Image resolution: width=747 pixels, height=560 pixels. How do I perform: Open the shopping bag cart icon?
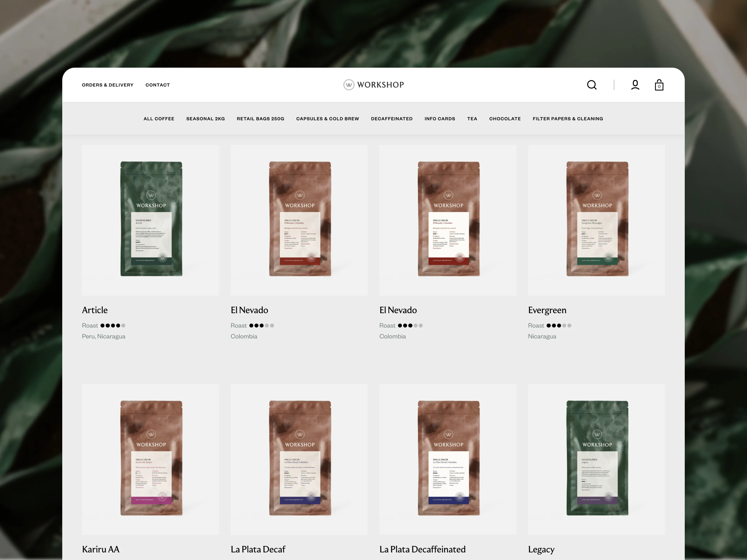(659, 85)
